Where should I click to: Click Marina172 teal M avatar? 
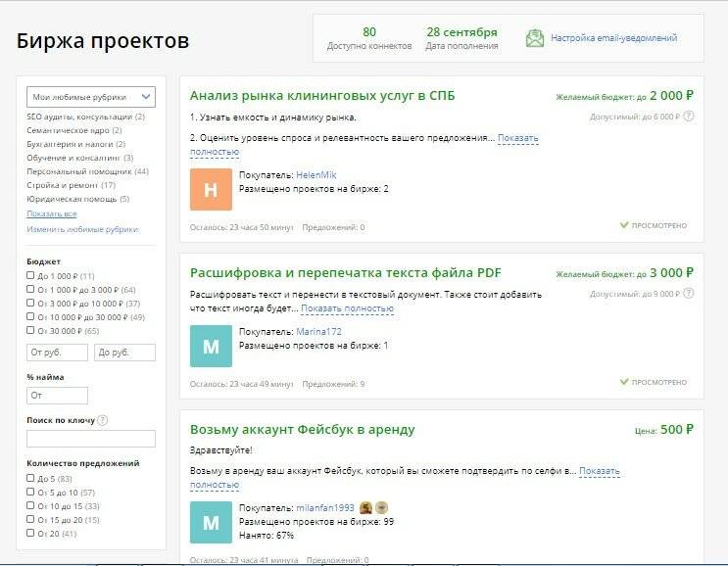pos(211,346)
